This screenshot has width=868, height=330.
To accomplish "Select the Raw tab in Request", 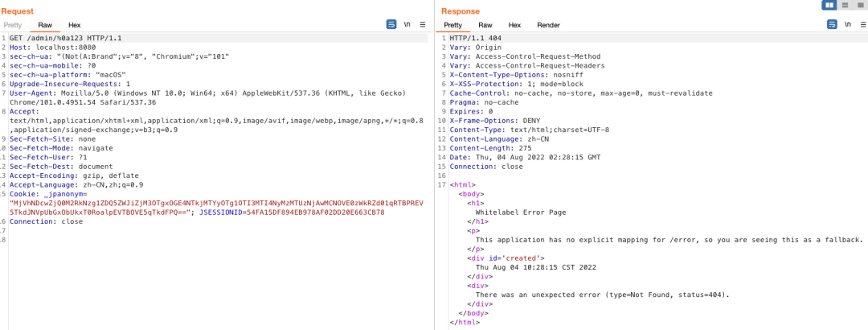I will tap(45, 26).
